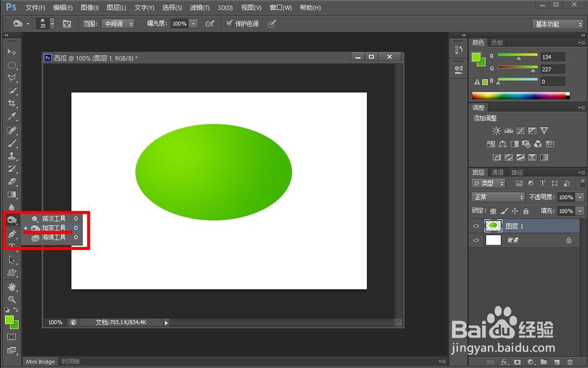The height and width of the screenshot is (368, 588).
Task: Swap foreground and background colors
Action: pyautogui.click(x=16, y=310)
